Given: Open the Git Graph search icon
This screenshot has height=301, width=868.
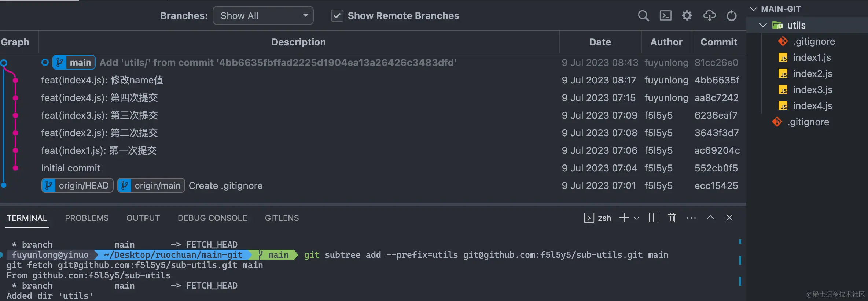Looking at the screenshot, I should pos(643,16).
